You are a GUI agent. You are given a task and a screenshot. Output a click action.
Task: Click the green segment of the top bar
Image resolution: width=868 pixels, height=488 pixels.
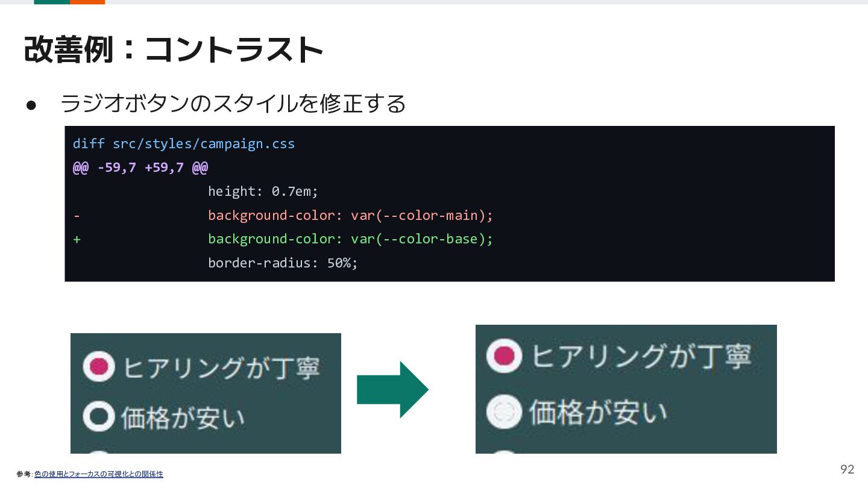click(52, 2)
